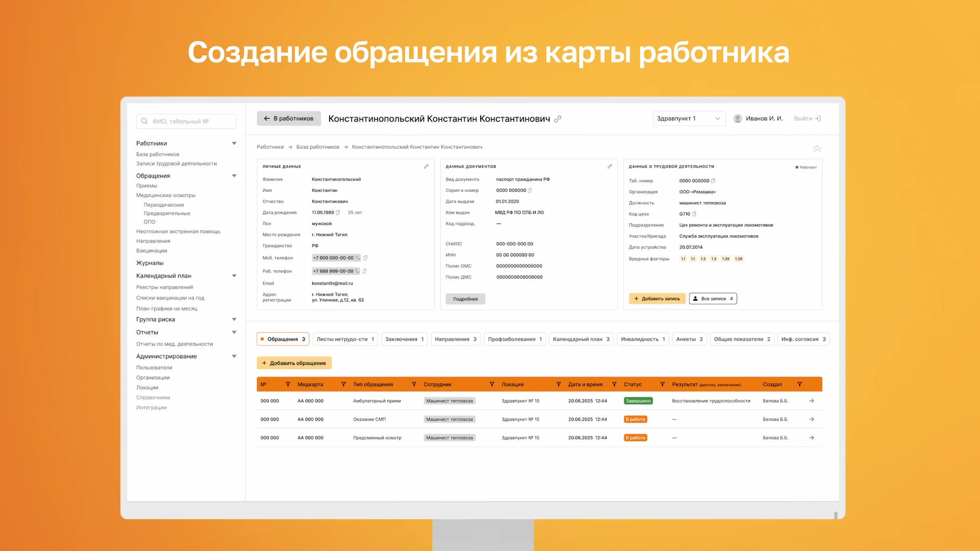Screen dimensions: 980x551
Task: Click the Добавить обращение button
Action: 294,362
